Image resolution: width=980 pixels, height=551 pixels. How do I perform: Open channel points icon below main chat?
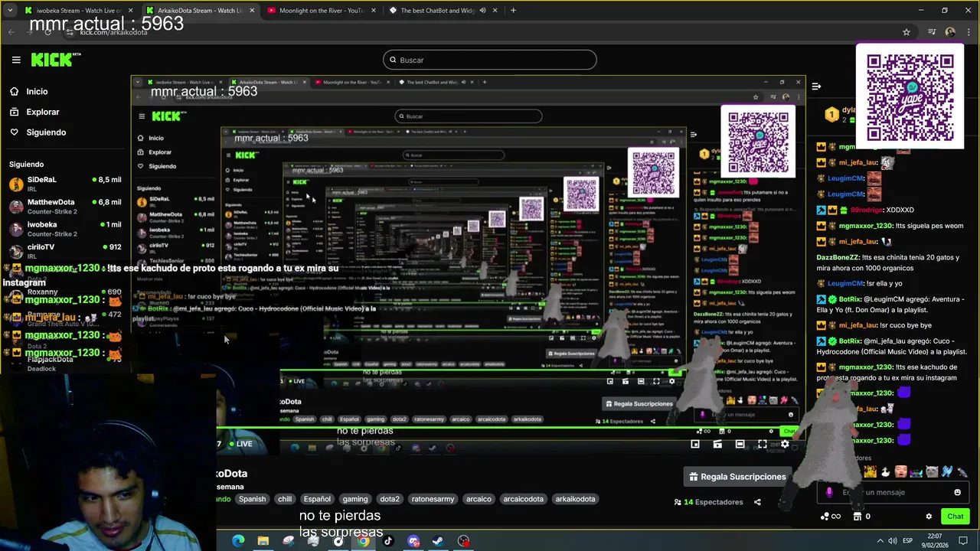click(830, 517)
